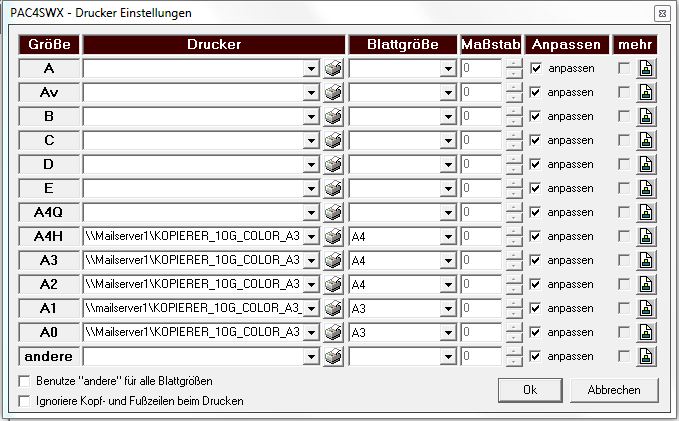679x421 pixels.
Task: Expand the Drucker dropdown in row A1
Action: tap(311, 308)
